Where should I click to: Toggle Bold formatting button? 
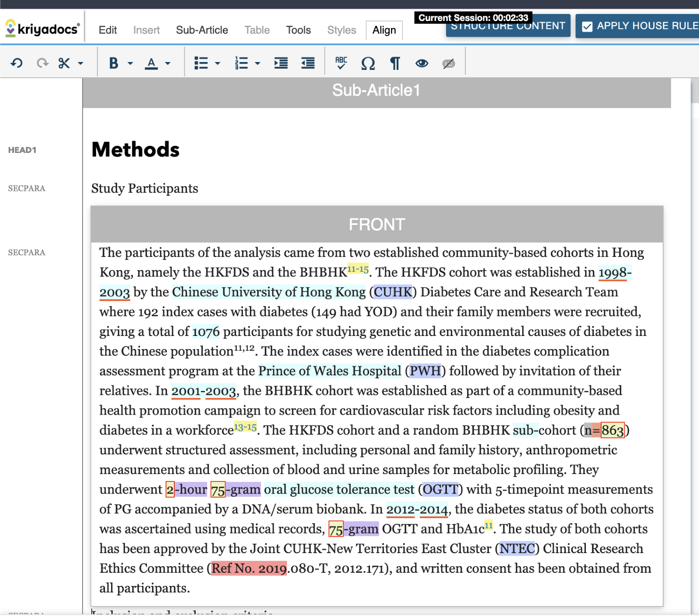114,63
